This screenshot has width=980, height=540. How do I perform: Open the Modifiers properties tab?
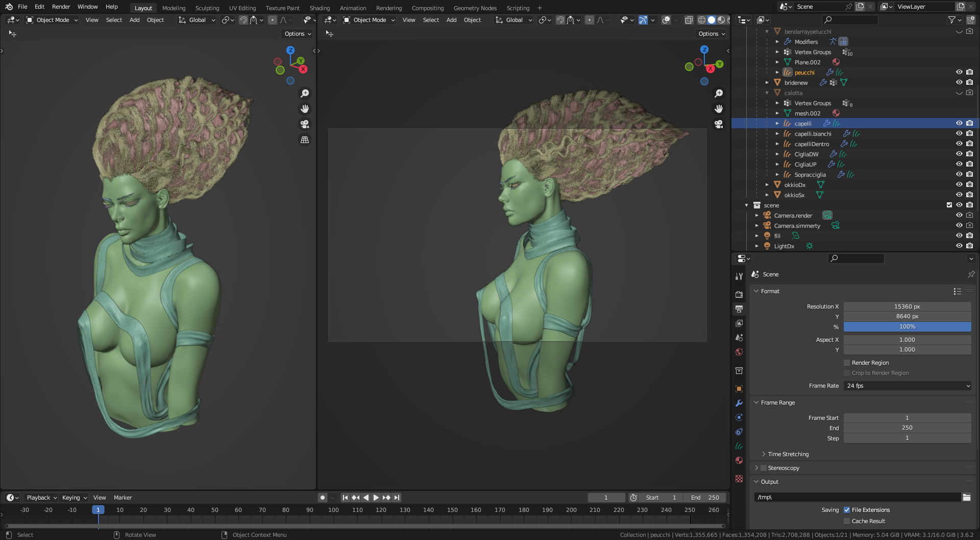(739, 403)
